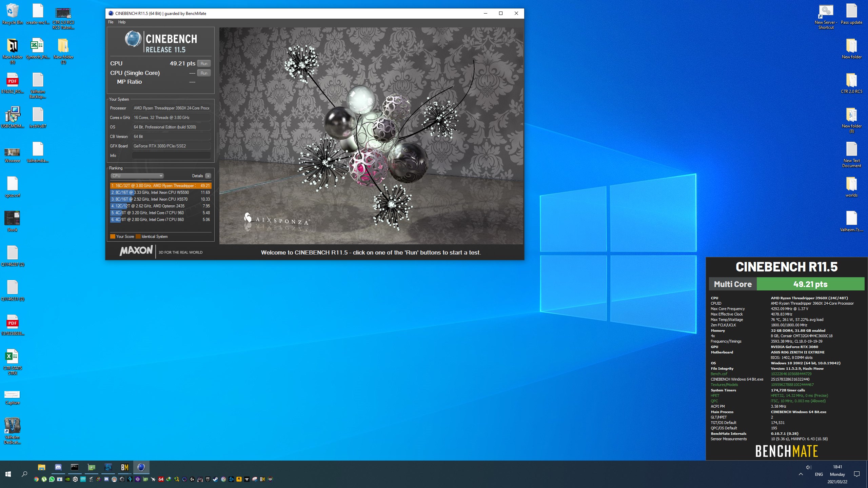868x488 pixels.
Task: Click the rendered AIXSPONZA scene image
Action: (x=371, y=136)
